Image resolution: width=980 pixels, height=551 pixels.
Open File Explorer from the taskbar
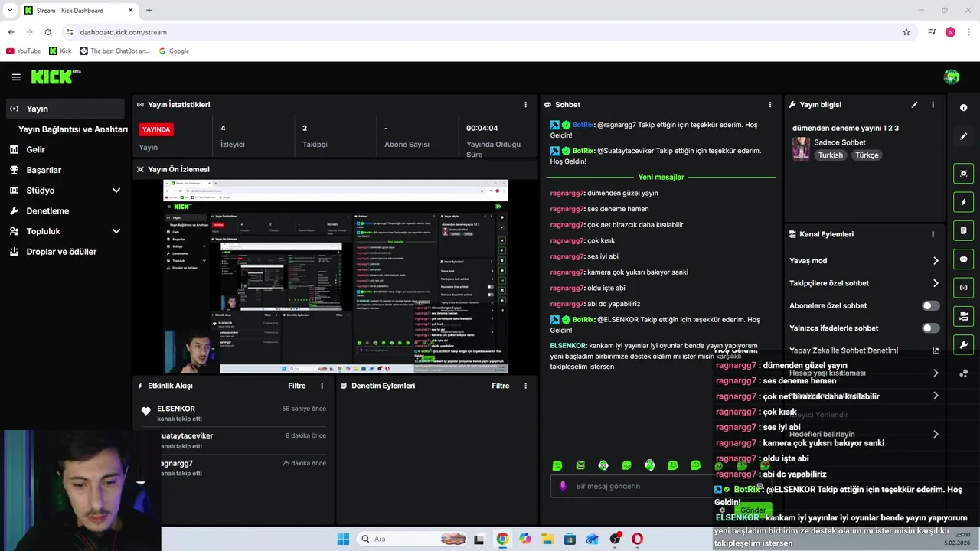[547, 539]
